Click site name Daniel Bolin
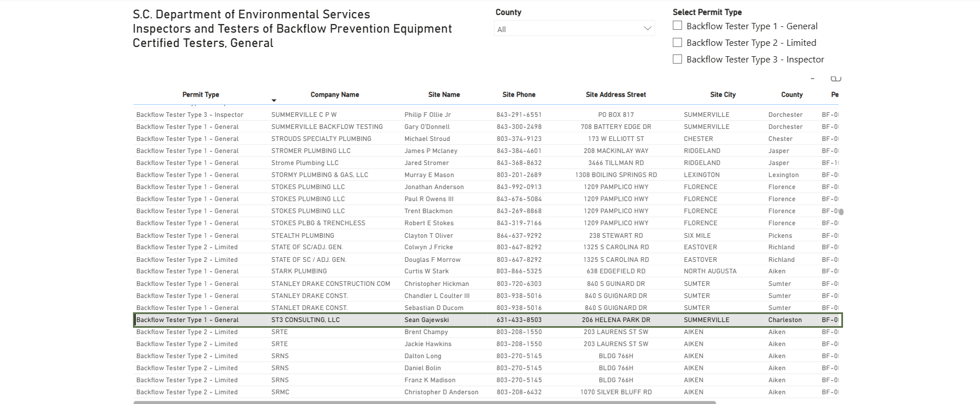 click(x=422, y=368)
